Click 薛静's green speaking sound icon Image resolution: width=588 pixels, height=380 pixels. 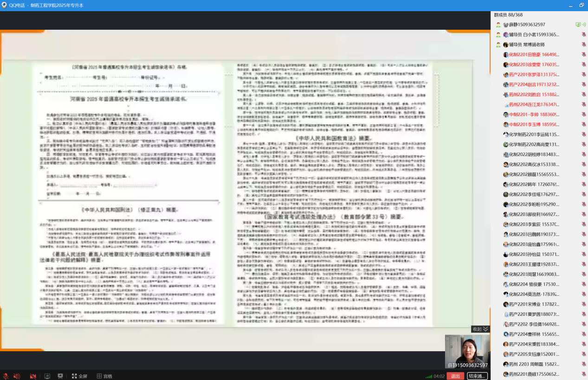(x=584, y=25)
